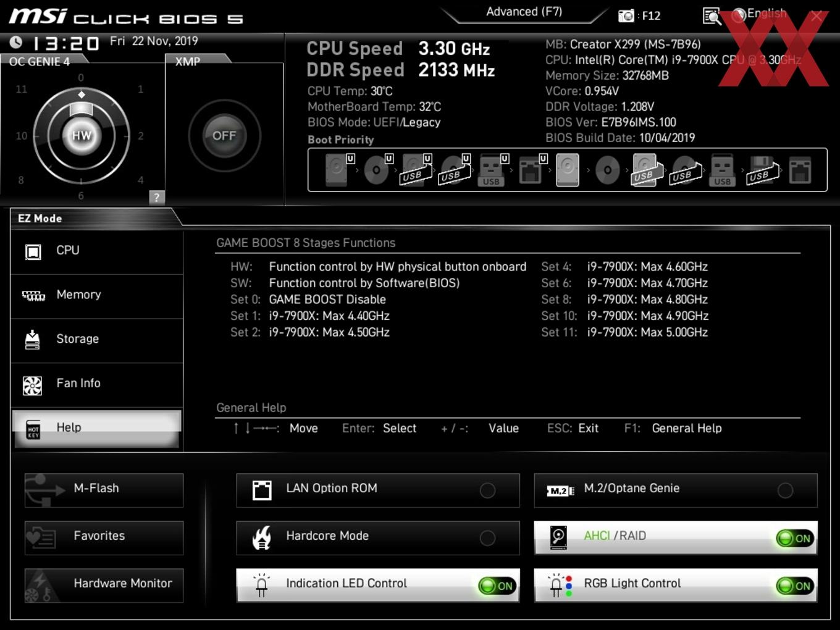The image size is (840, 630).
Task: Select the UEFI CD/DVD boot device icon
Action: pyautogui.click(x=378, y=170)
